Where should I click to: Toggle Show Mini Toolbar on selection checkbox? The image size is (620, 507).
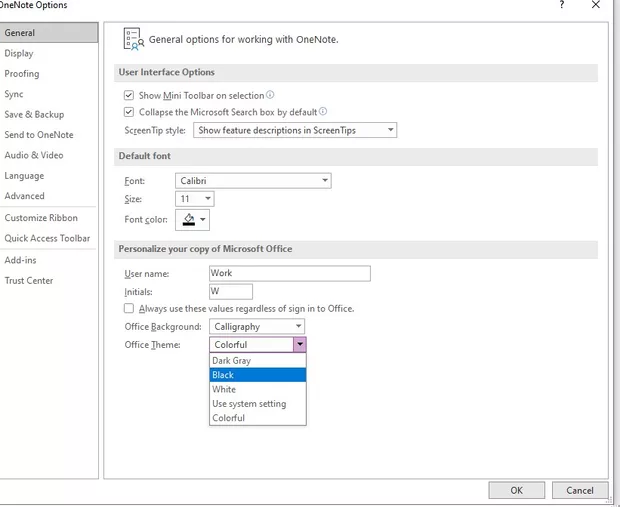128,95
